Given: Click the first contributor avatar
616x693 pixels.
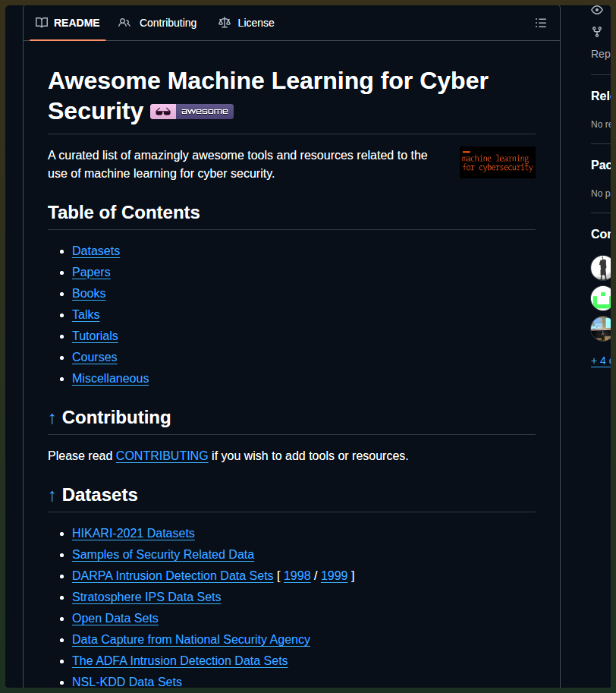Looking at the screenshot, I should [601, 268].
